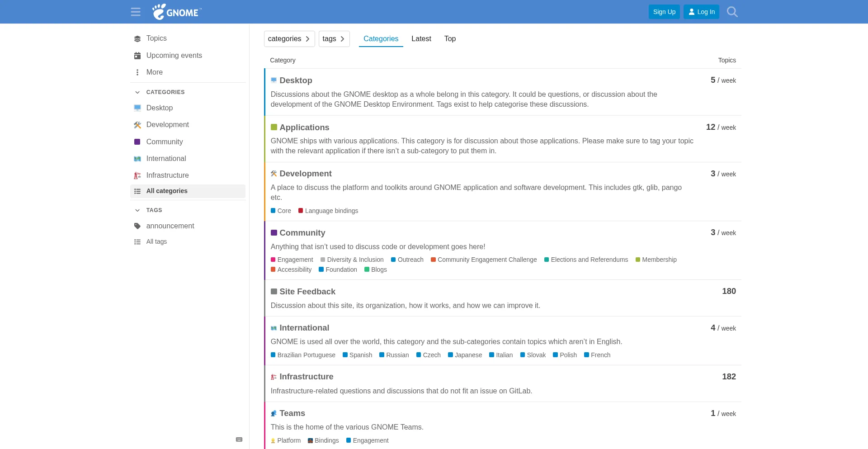Click the All tags list icon
The width and height of the screenshot is (868, 449).
137,242
